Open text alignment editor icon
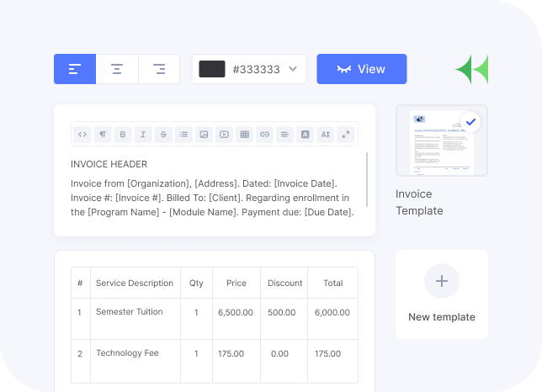Viewport: 542px width, 392px height. [284, 135]
